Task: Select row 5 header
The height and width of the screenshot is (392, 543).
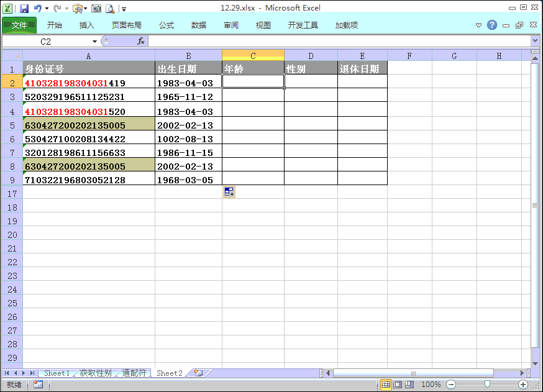Action: 12,125
